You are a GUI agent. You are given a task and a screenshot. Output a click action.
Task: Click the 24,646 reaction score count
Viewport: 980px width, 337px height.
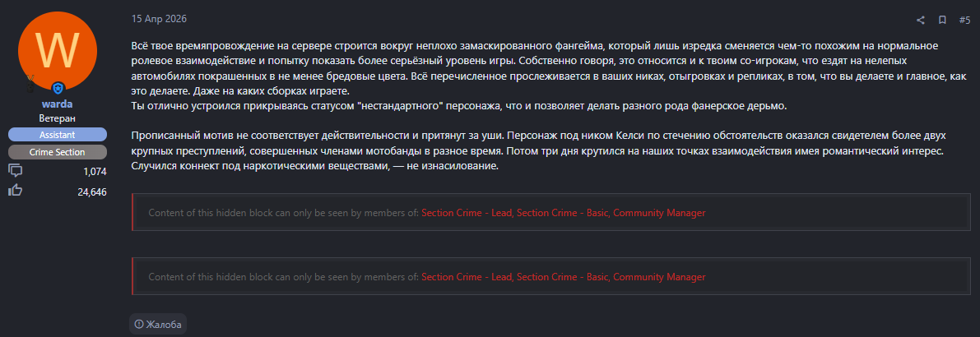pyautogui.click(x=91, y=192)
